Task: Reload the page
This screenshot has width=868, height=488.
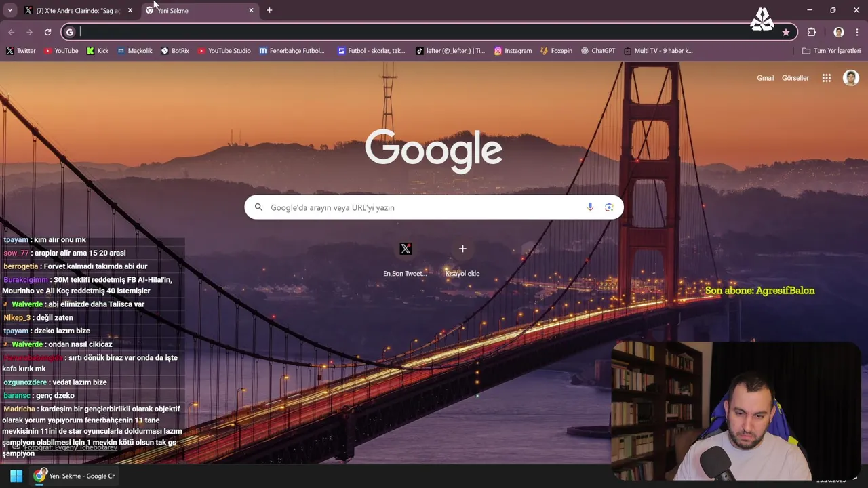Action: [x=47, y=32]
